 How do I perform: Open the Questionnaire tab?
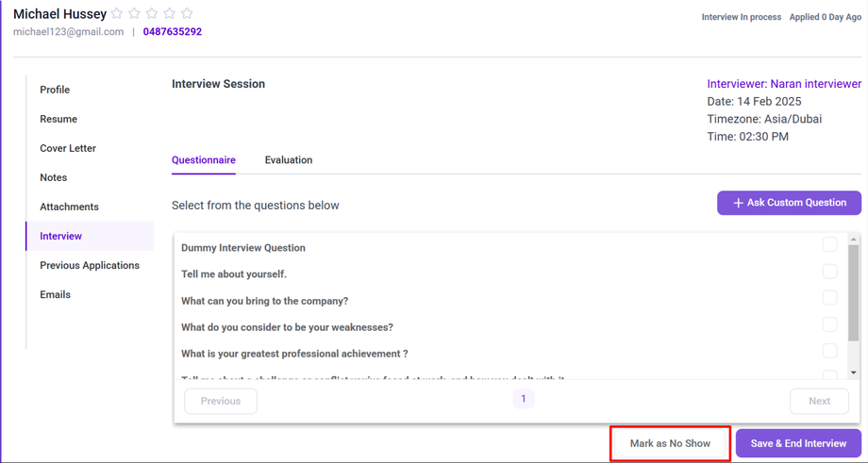pyautogui.click(x=204, y=160)
